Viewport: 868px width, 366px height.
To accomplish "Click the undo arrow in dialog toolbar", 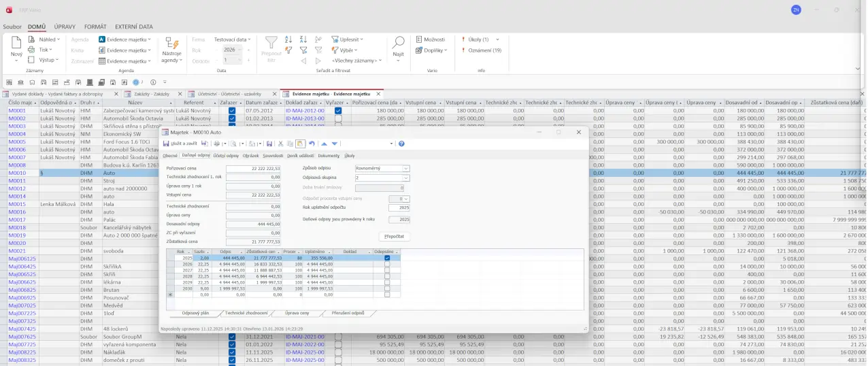I will click(x=312, y=144).
